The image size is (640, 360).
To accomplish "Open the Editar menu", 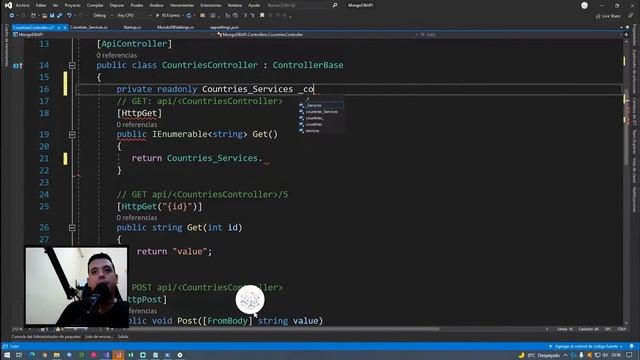I will point(41,5).
